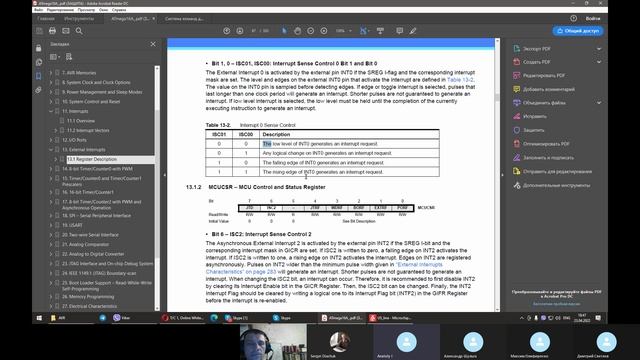
Task: Expand 11.2 Interrupt Vectors bookmark arrow
Action: [x=56, y=130]
